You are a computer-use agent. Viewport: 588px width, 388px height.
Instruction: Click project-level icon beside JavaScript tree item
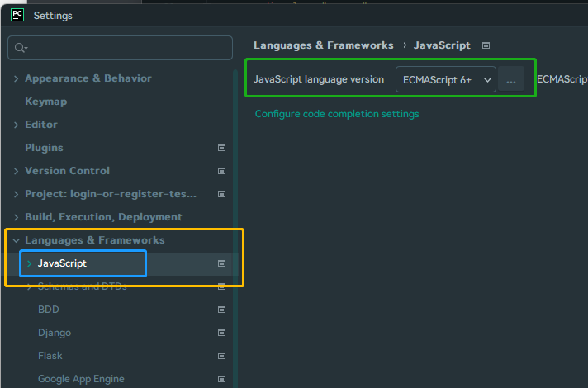coord(221,263)
